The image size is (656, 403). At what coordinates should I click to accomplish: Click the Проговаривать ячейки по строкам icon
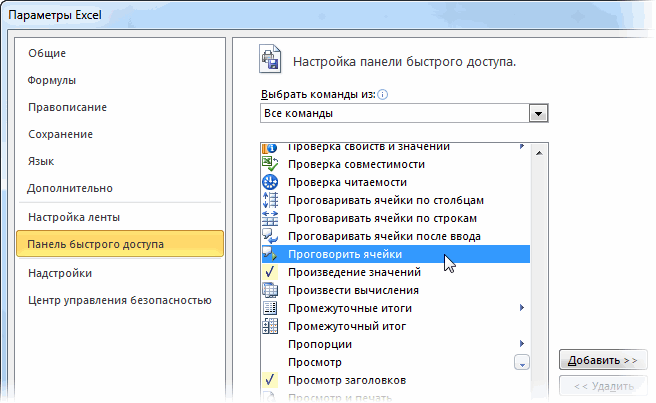point(270,218)
